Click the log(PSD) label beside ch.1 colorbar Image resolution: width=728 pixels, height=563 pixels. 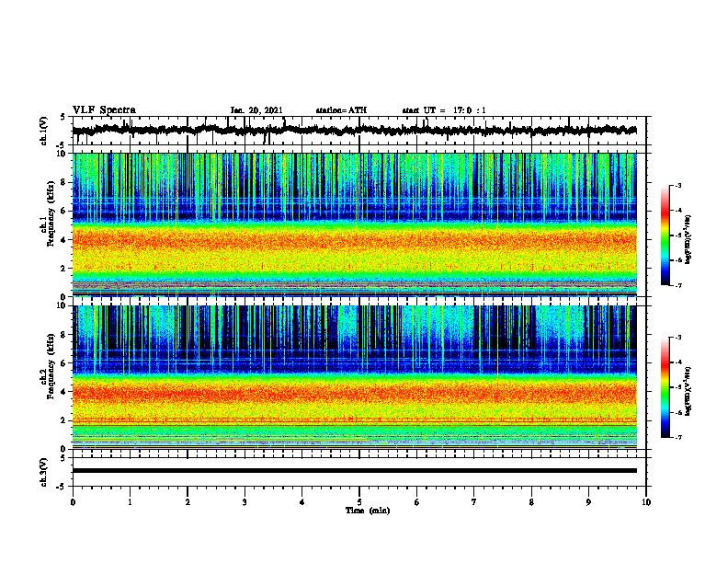pyautogui.click(x=688, y=239)
